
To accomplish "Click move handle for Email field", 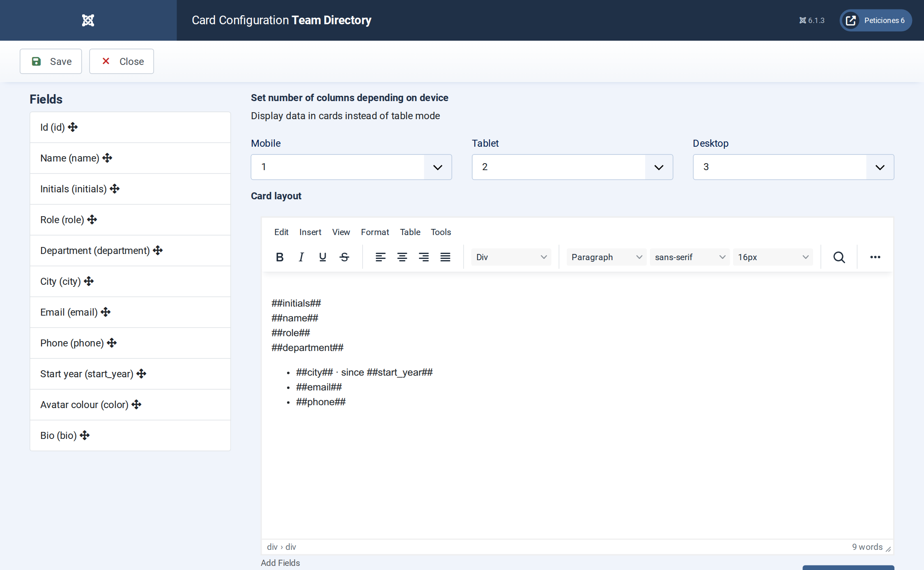I will (106, 312).
